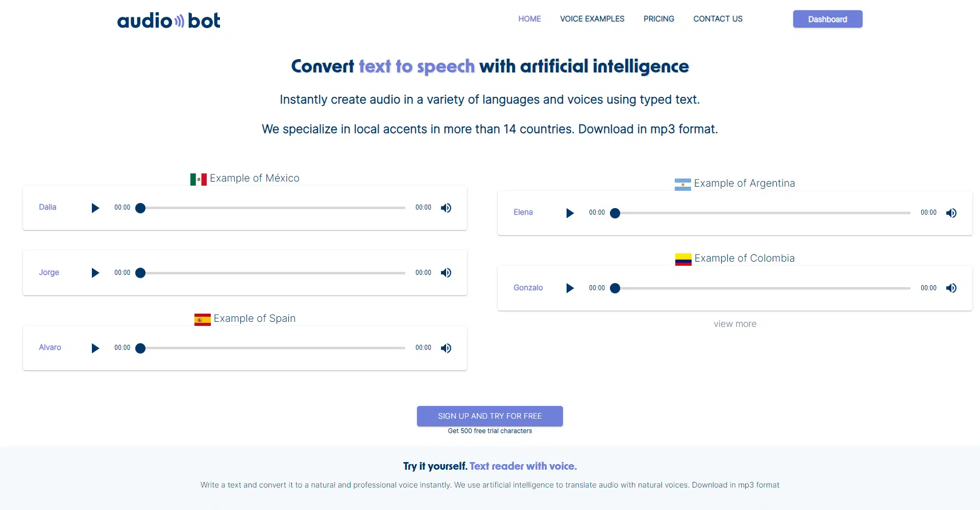Mute Elena's audio player volume
The image size is (980, 510).
pyautogui.click(x=951, y=213)
